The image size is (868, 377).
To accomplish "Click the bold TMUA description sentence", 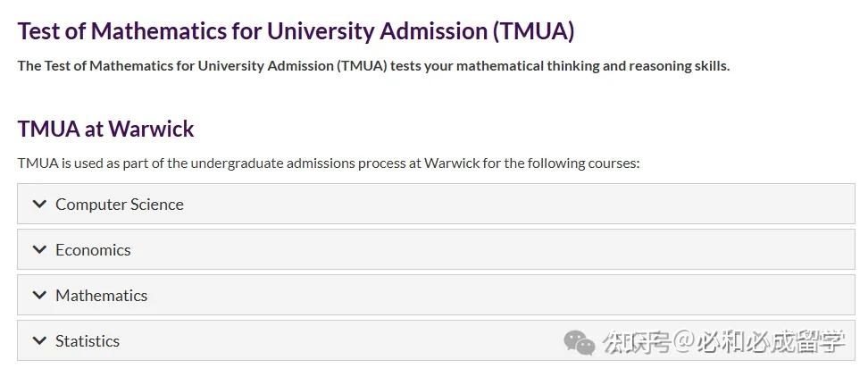I will pos(373,66).
